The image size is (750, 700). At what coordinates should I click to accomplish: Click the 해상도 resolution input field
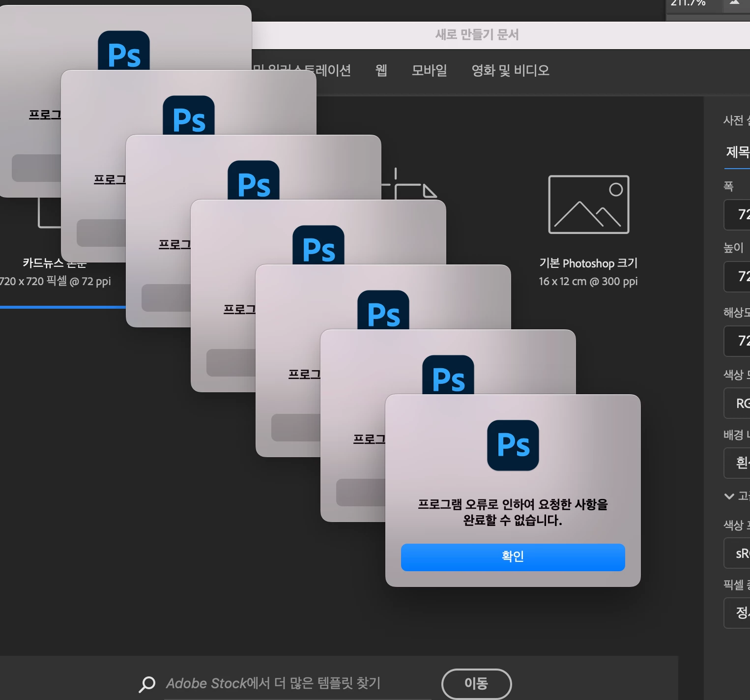click(x=737, y=341)
